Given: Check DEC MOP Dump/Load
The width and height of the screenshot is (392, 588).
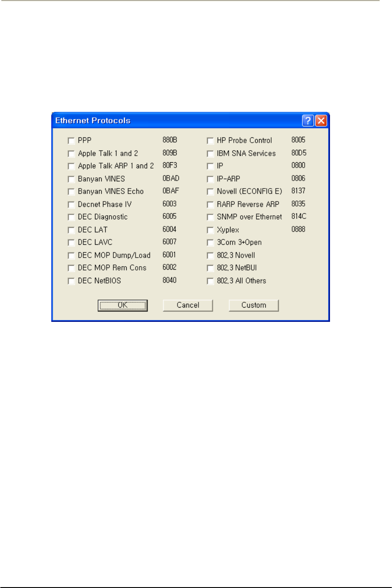Looking at the screenshot, I should (x=70, y=256).
